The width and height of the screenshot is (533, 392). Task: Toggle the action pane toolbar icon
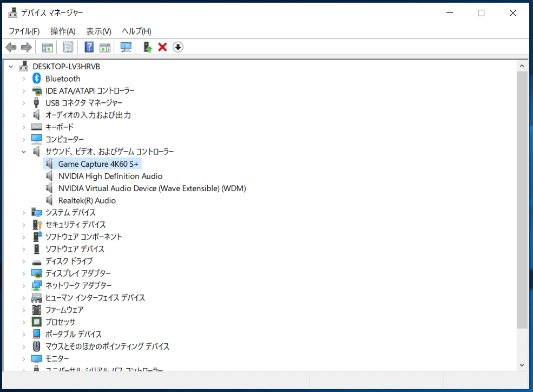click(x=105, y=47)
